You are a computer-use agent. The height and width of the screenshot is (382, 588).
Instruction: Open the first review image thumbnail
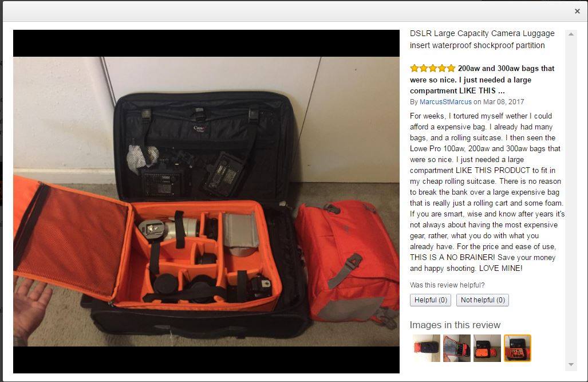(x=427, y=348)
